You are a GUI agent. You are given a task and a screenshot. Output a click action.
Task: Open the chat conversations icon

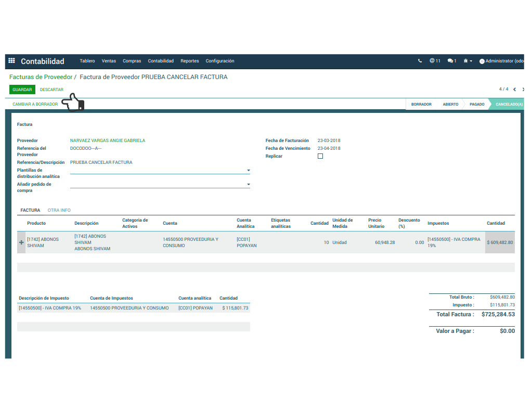tap(451, 61)
